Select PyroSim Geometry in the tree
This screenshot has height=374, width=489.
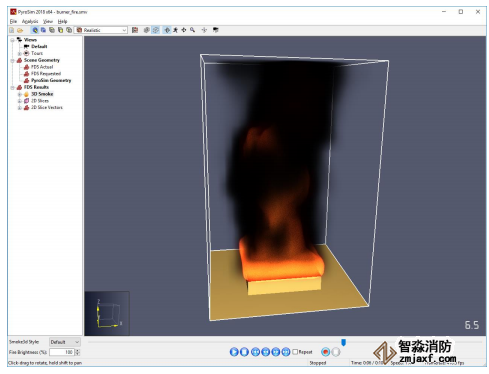51,80
